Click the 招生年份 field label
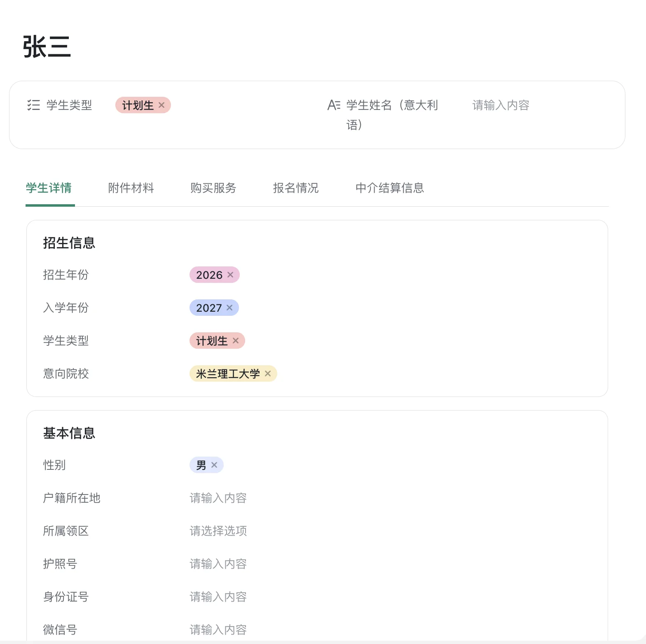 coord(66,275)
